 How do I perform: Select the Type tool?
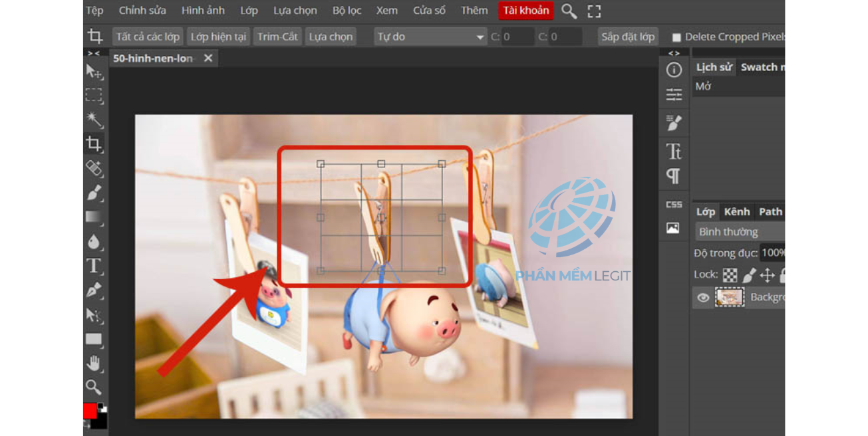pos(94,266)
